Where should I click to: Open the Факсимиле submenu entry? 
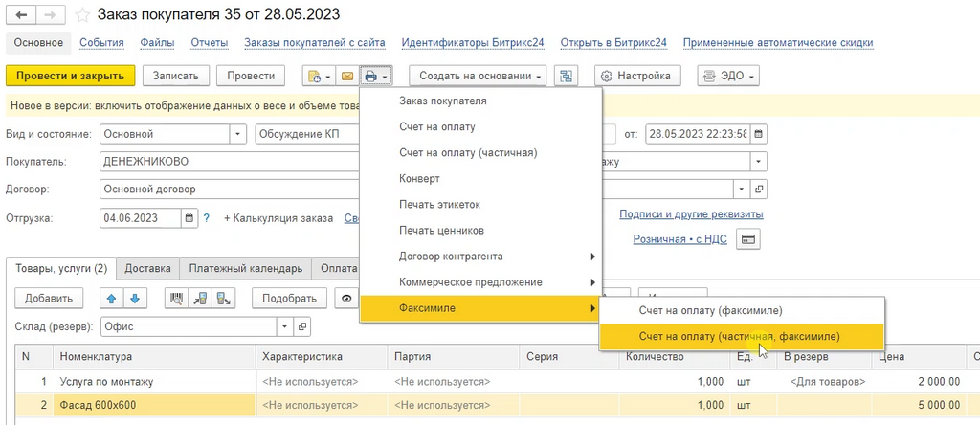tap(480, 308)
